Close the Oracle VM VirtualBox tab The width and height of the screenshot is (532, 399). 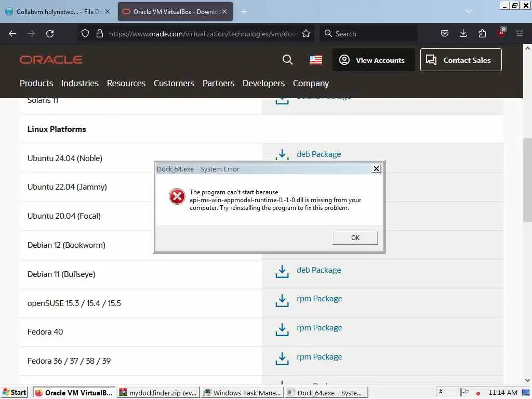(224, 11)
